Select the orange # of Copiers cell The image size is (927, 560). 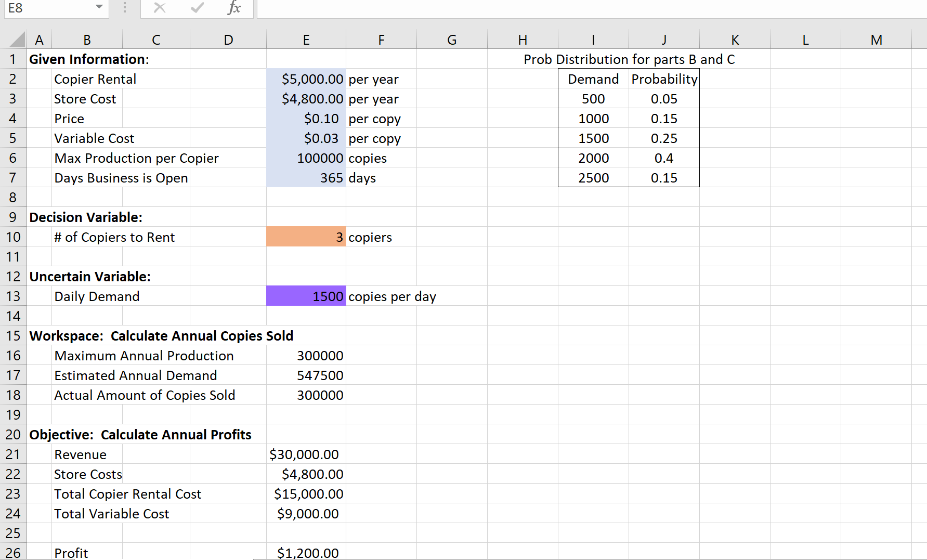(306, 237)
